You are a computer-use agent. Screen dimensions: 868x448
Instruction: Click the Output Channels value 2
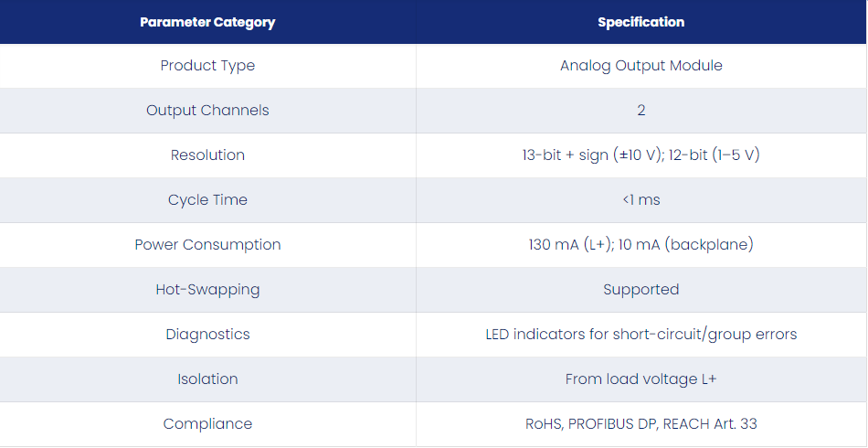coord(641,111)
